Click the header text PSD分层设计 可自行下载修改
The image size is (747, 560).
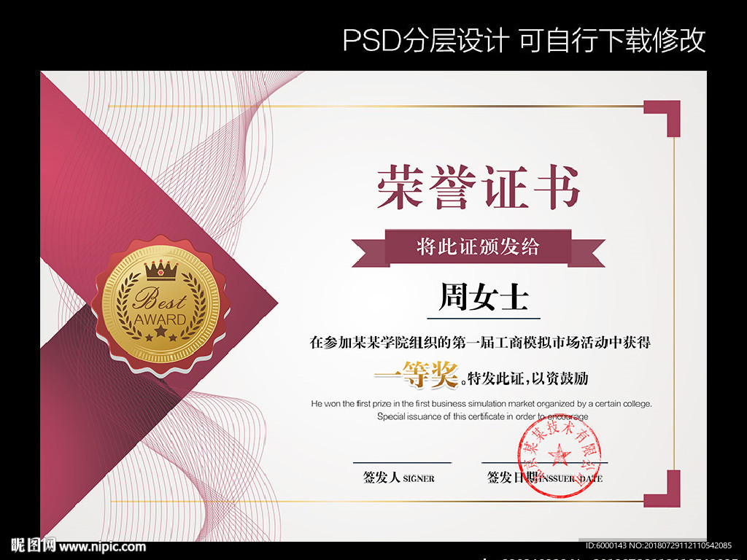click(x=524, y=39)
